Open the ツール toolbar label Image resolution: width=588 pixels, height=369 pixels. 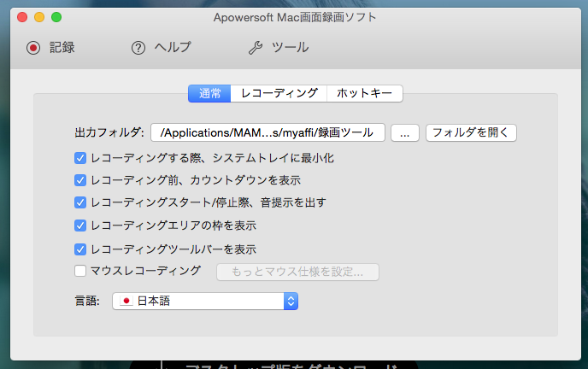[291, 48]
